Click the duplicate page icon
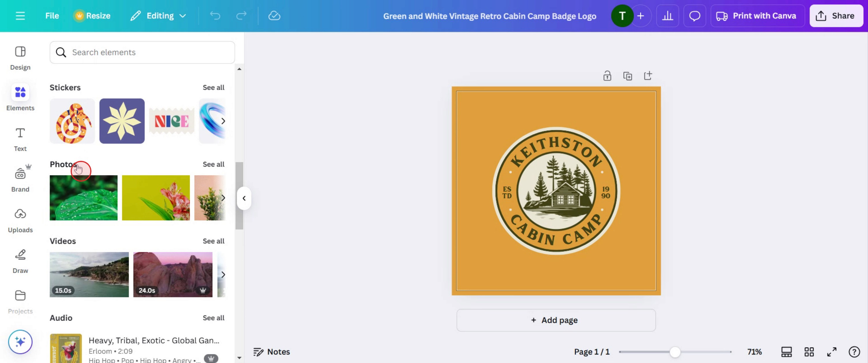Viewport: 868px width, 363px height. (627, 76)
